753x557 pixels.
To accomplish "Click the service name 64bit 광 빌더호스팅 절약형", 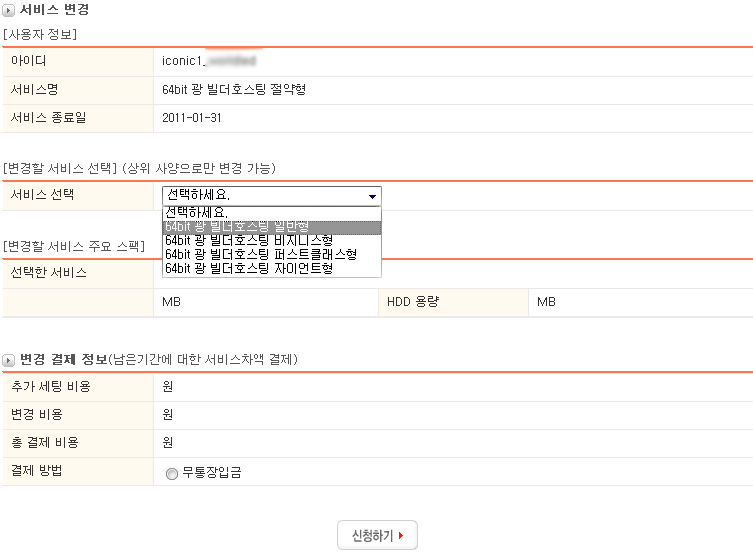I will pos(234,90).
